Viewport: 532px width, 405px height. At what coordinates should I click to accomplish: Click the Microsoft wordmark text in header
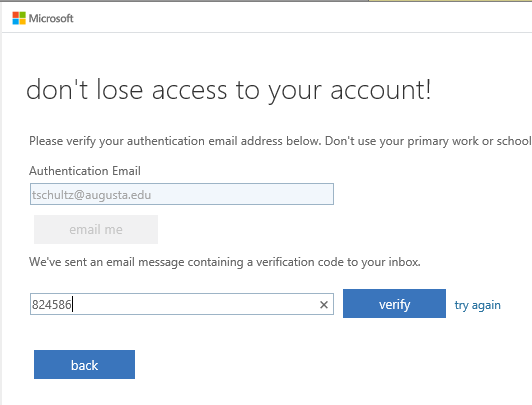pos(51,18)
